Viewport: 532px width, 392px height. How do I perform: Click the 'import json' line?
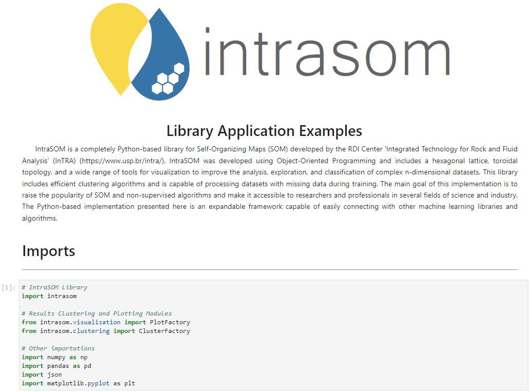pyautogui.click(x=42, y=375)
